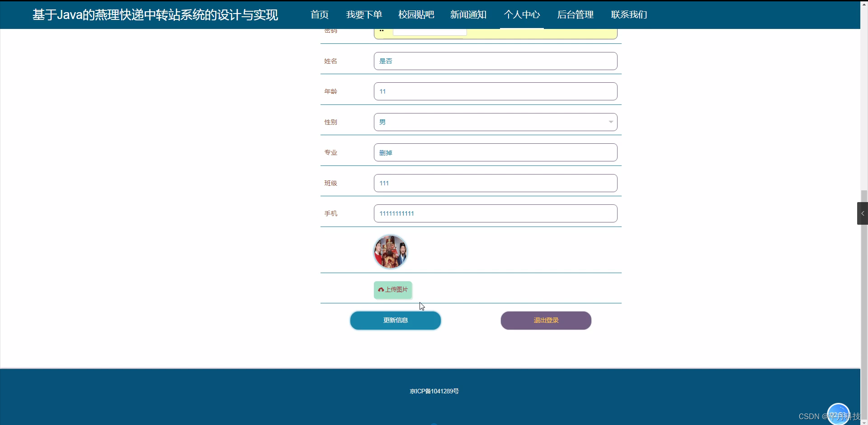This screenshot has width=868, height=425.
Task: Open 我要下单 navigation menu item
Action: 363,14
